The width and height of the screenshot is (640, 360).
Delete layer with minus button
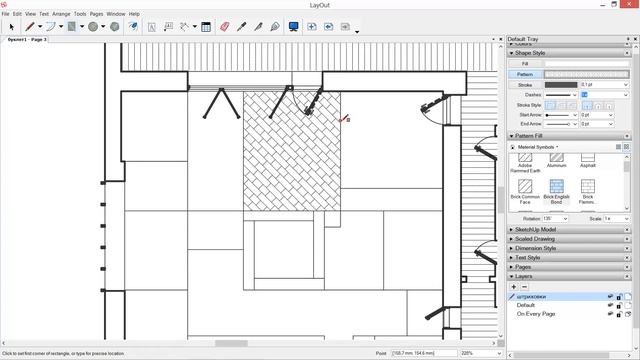pyautogui.click(x=524, y=287)
